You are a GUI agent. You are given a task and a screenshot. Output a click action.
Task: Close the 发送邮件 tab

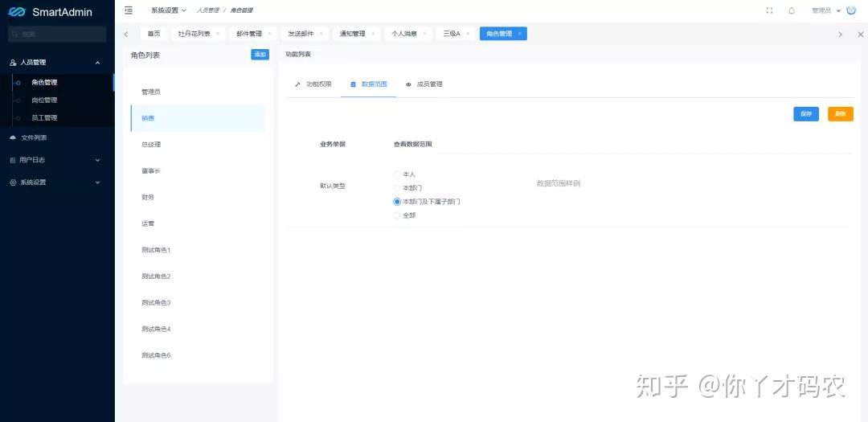[x=321, y=34]
